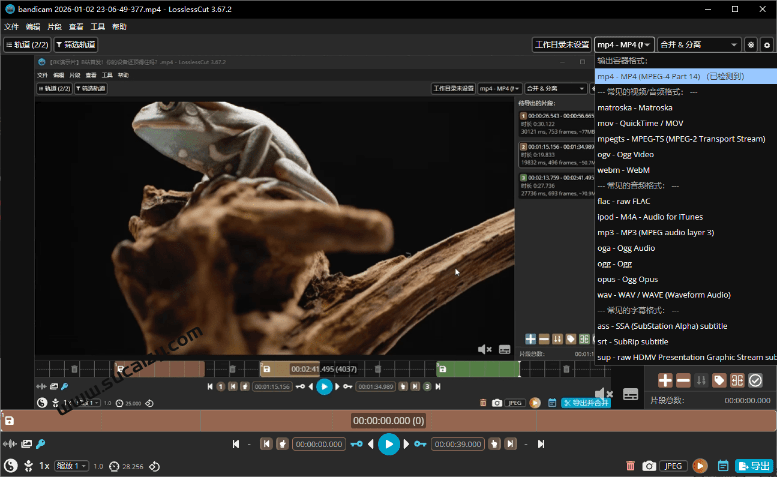Image resolution: width=777 pixels, height=477 pixels.
Task: Toggle the JPEG capture format button
Action: [674, 466]
